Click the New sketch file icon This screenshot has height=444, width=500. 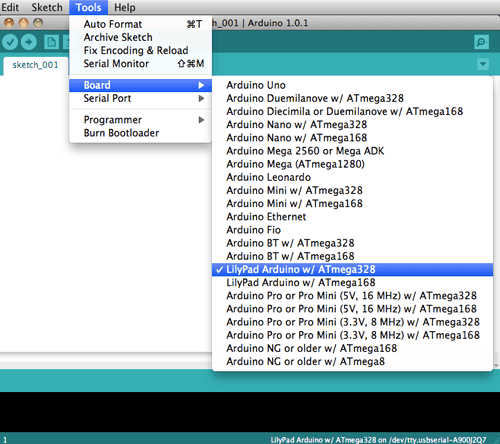point(51,42)
